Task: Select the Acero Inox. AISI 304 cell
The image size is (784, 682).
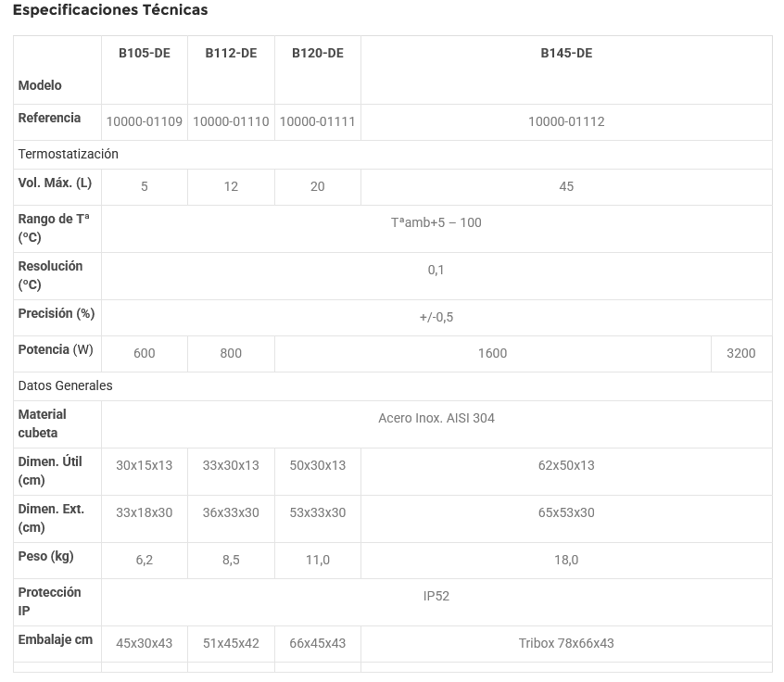Action: [x=436, y=418]
